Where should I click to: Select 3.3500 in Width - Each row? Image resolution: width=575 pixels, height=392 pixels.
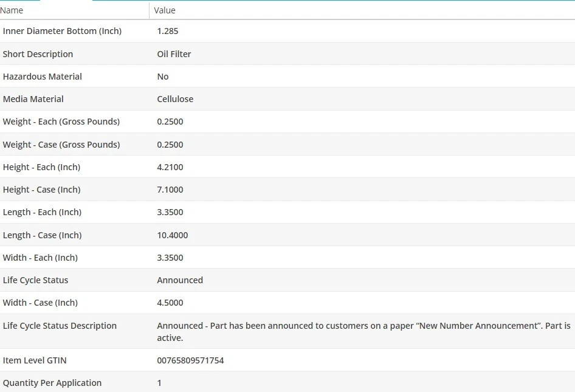170,258
